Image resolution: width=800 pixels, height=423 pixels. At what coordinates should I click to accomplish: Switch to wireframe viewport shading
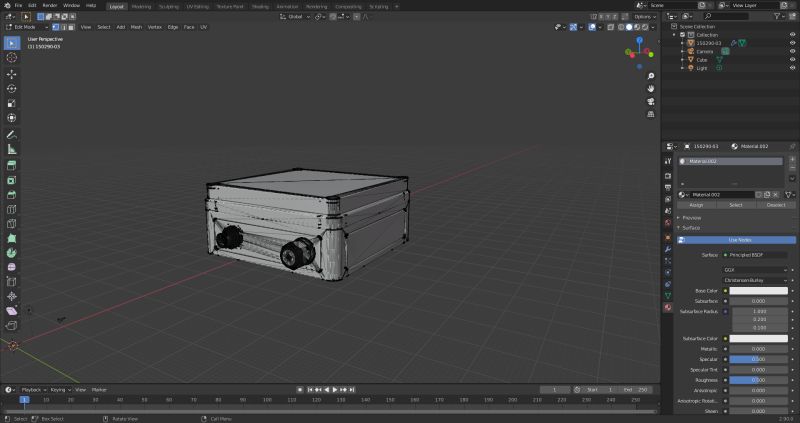click(621, 27)
